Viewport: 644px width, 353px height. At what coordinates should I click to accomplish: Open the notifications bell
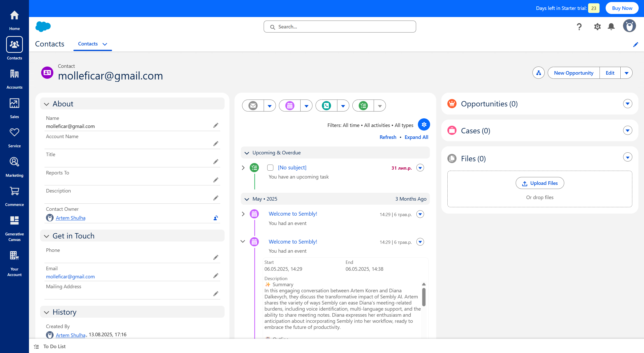(x=611, y=27)
